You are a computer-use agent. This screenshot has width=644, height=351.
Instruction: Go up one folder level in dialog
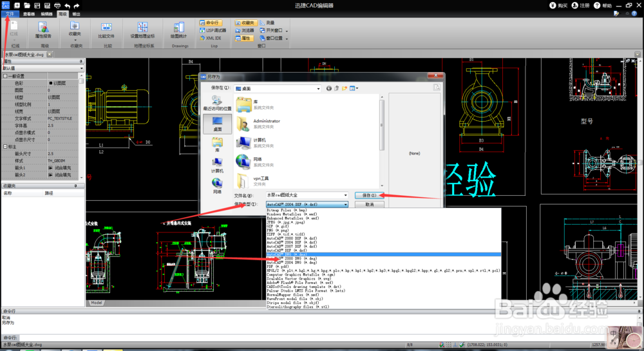(x=336, y=88)
